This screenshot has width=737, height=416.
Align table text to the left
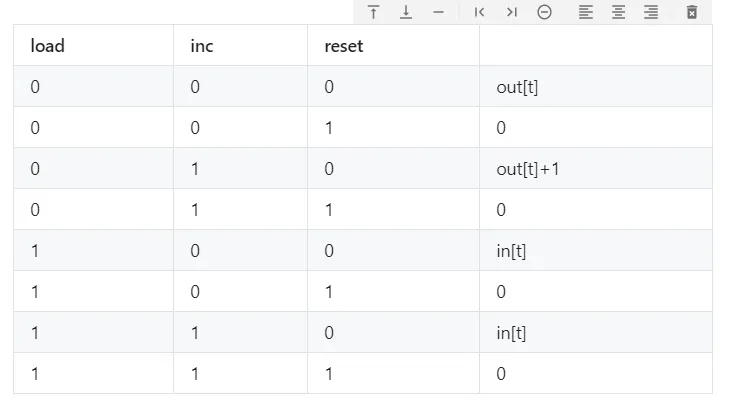586,12
